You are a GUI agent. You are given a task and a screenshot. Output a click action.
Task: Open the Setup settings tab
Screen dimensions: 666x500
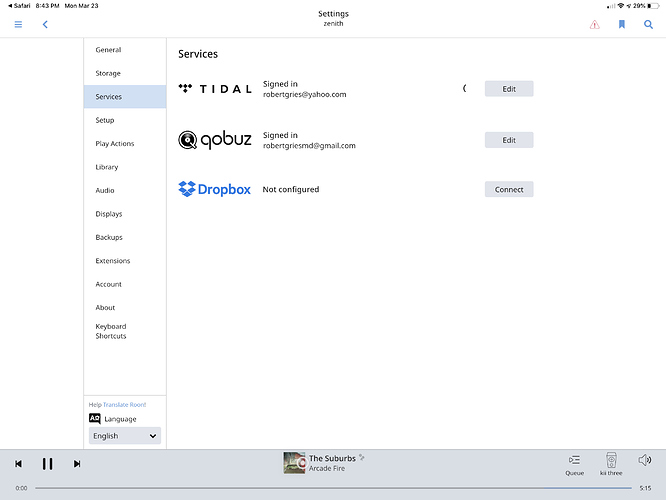coord(125,120)
